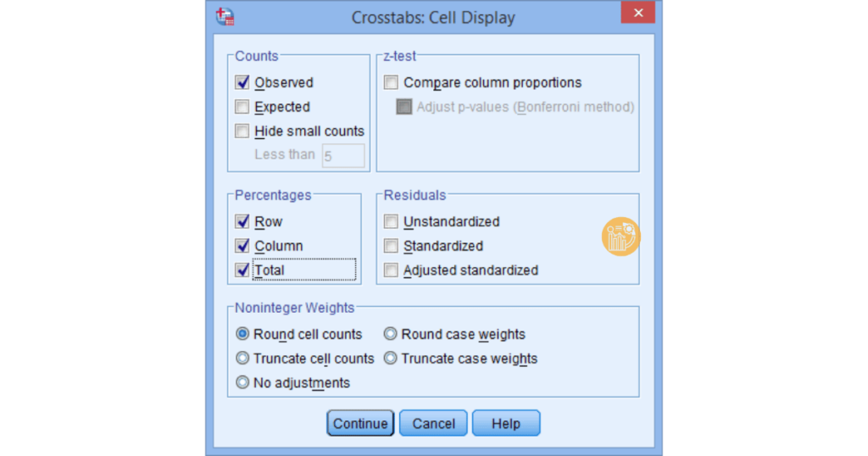Enable Unstandardized residuals

[391, 221]
